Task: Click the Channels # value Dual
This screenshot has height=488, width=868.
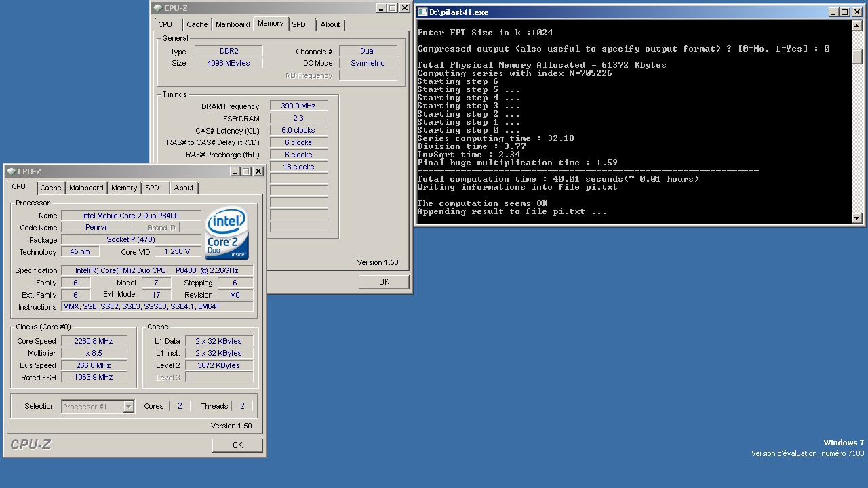Action: [368, 51]
